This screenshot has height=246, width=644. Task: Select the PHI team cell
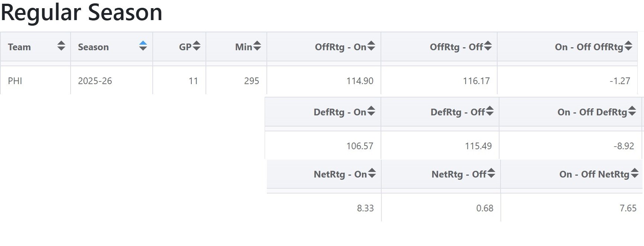pos(15,81)
